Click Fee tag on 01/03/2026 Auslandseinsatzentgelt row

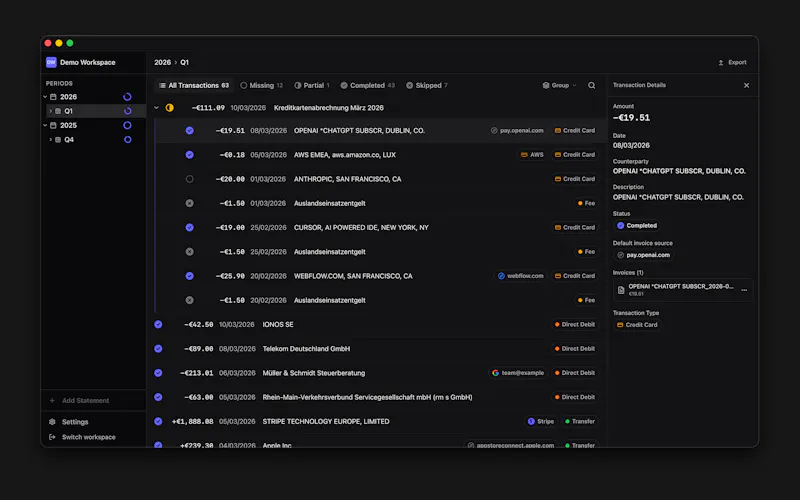click(586, 203)
